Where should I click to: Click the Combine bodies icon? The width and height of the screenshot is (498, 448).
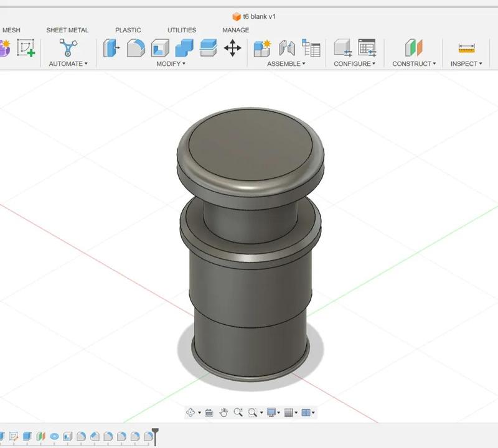tap(184, 48)
